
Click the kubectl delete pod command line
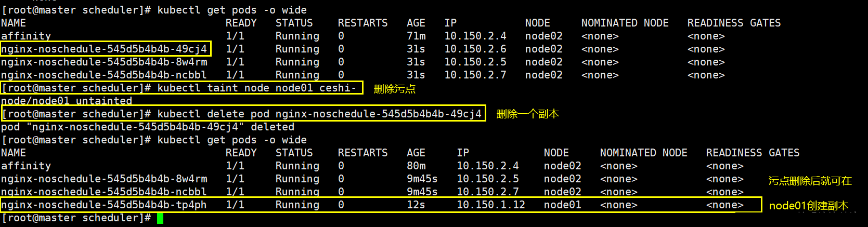pyautogui.click(x=243, y=114)
